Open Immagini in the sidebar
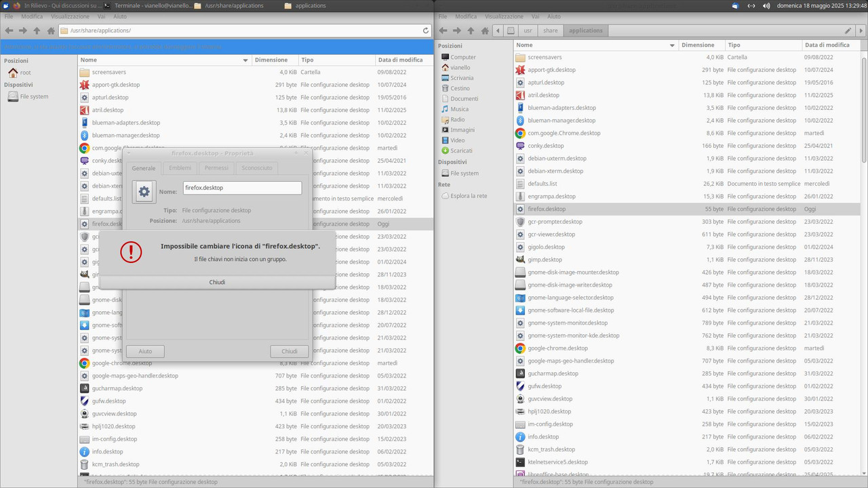 point(462,129)
